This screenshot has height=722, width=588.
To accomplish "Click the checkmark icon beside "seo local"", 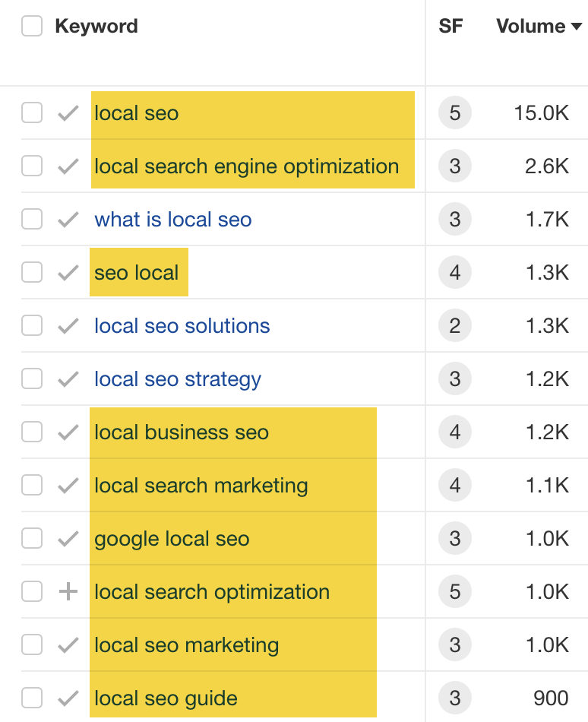I will point(66,272).
